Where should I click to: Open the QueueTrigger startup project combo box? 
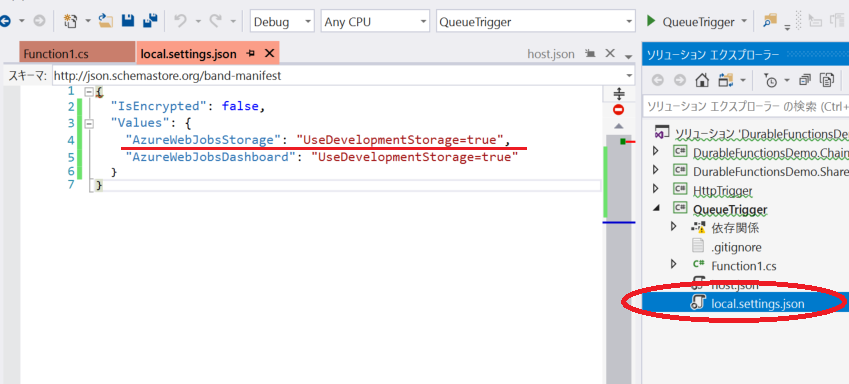[535, 22]
